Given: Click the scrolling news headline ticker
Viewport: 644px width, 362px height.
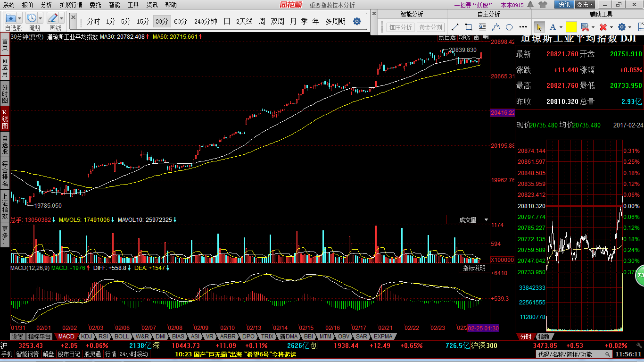Looking at the screenshot, I should pyautogui.click(x=236, y=354).
